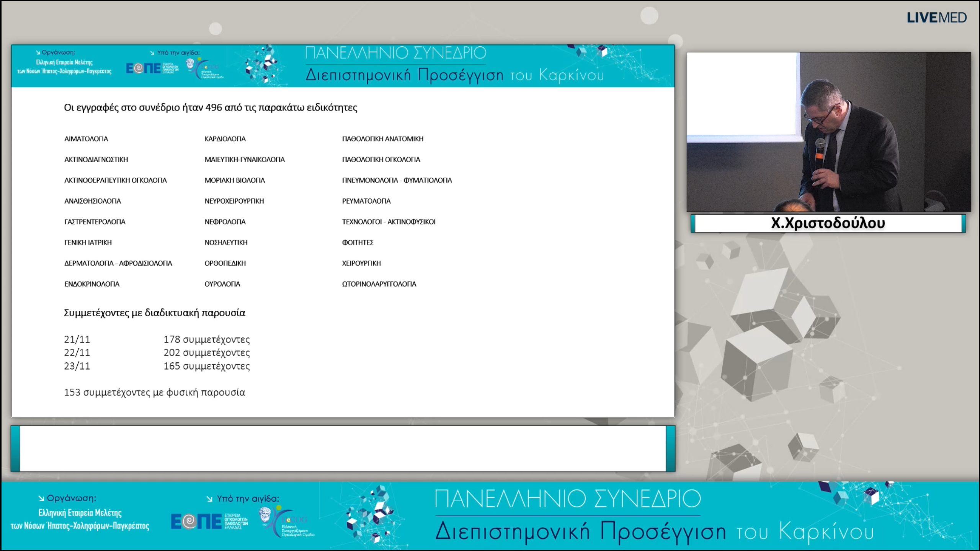Click the ΩΤΟΡΙΝΟΛΑΡΥΓΓΟΛΟΓΙΑ specialty text
This screenshot has height=551, width=980.
[x=379, y=284]
